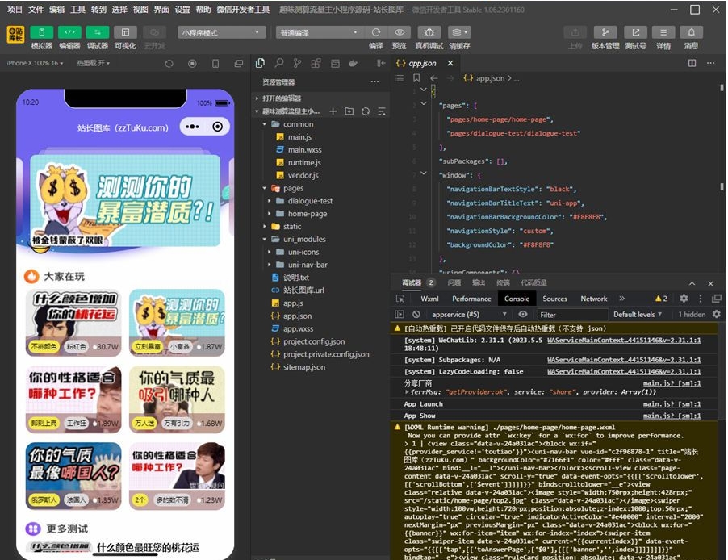
Task: Open the 热重载 hot reload dropdown
Action: (94, 63)
